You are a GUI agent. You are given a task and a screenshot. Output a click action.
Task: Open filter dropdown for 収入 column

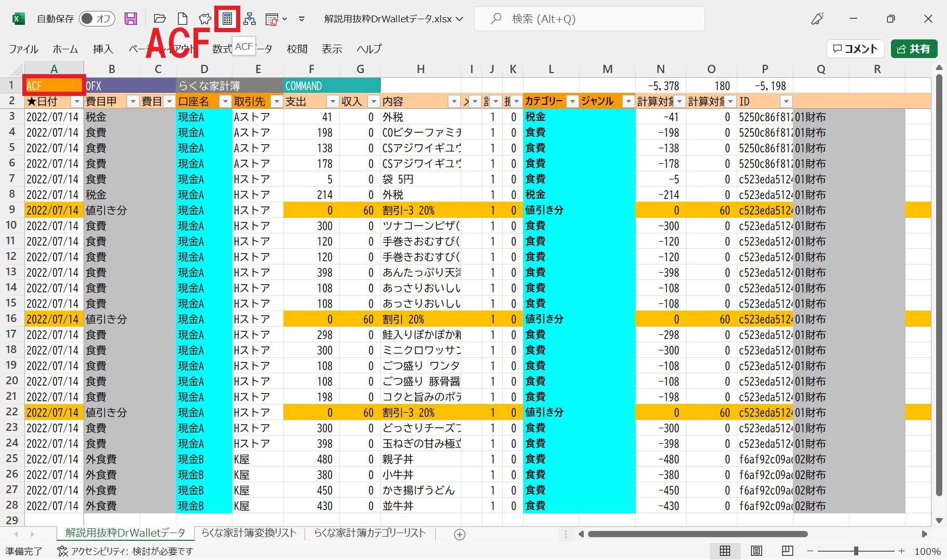(x=374, y=102)
